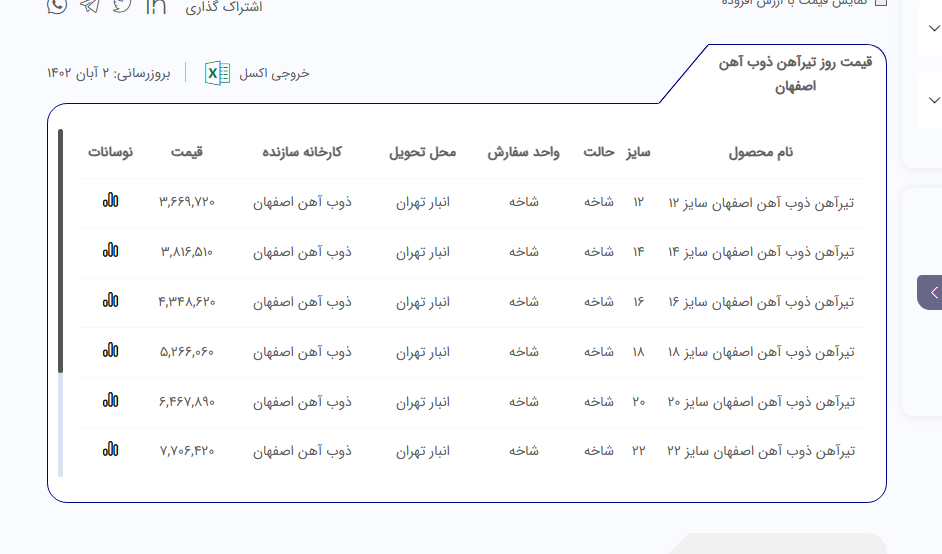Screen dimensions: 942x554
Task: Expand the upper chevron in right sidebar
Action: pyautogui.click(x=933, y=28)
